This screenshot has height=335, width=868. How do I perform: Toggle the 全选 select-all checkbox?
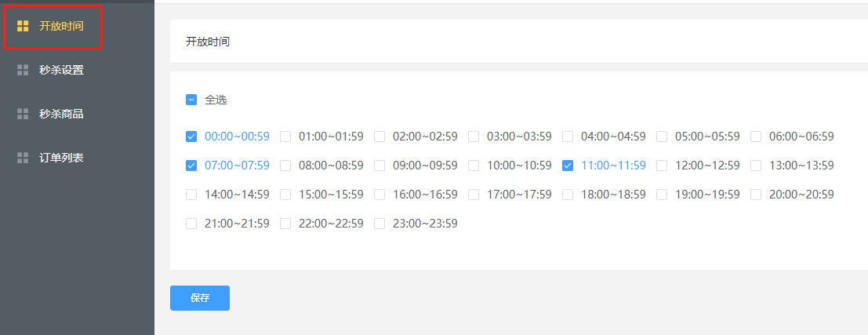(x=191, y=100)
